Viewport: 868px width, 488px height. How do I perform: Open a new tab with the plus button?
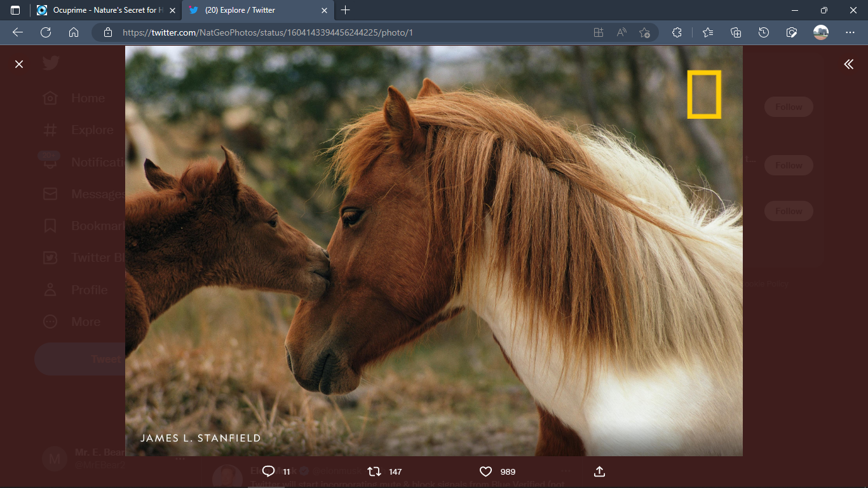345,10
